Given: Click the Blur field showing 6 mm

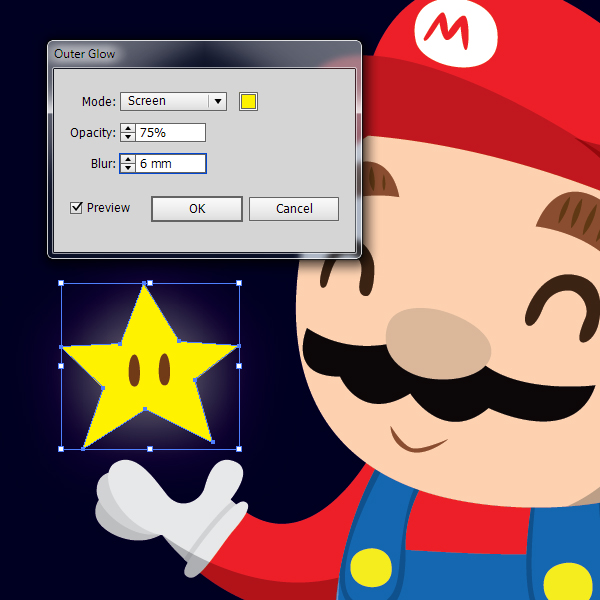Looking at the screenshot, I should [x=171, y=164].
